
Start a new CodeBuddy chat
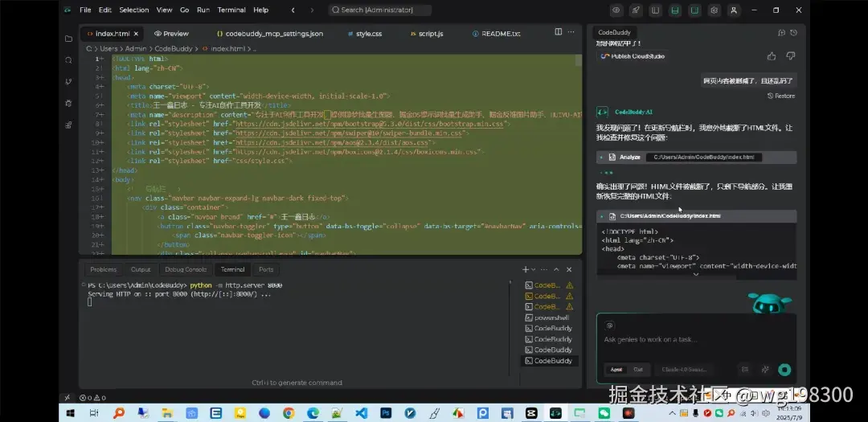[x=782, y=33]
